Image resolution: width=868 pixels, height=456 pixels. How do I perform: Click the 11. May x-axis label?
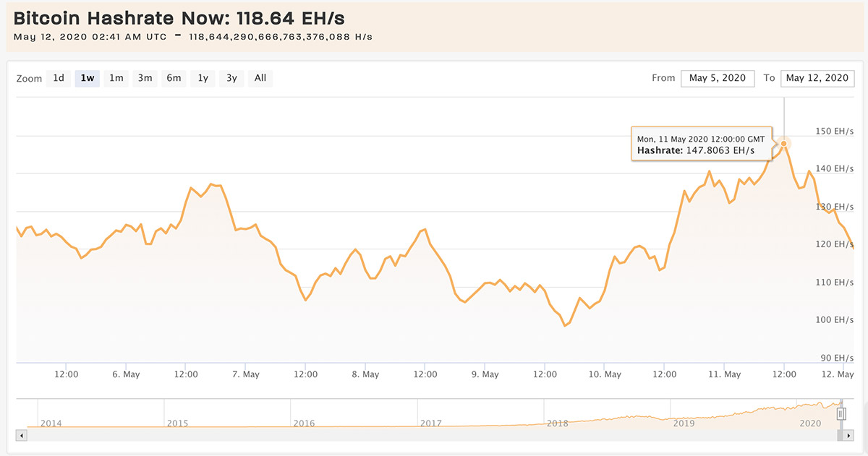click(x=724, y=374)
